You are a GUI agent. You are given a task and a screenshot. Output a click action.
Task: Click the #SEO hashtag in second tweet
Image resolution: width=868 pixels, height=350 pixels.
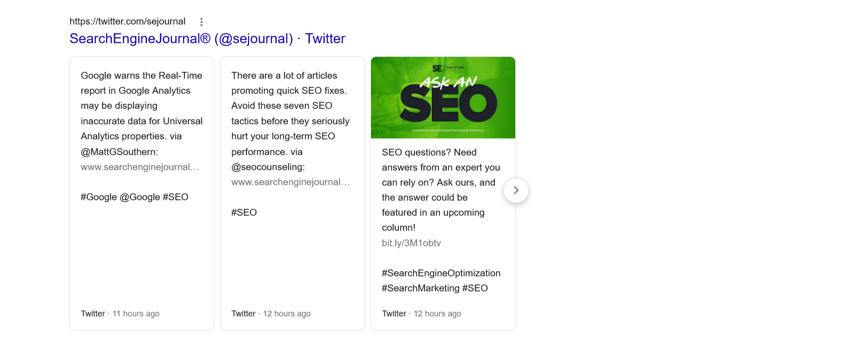pos(244,212)
